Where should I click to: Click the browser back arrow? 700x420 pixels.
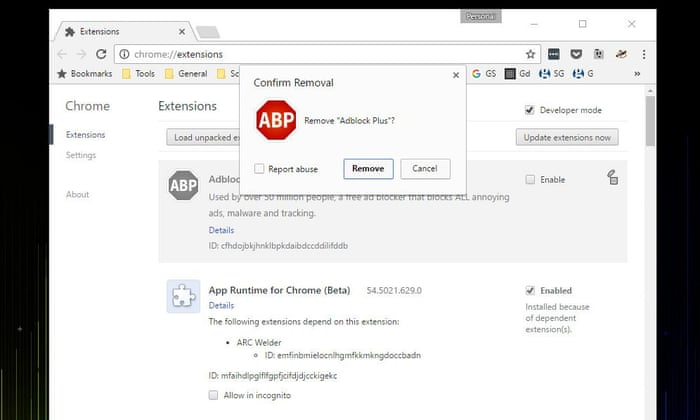(62, 54)
